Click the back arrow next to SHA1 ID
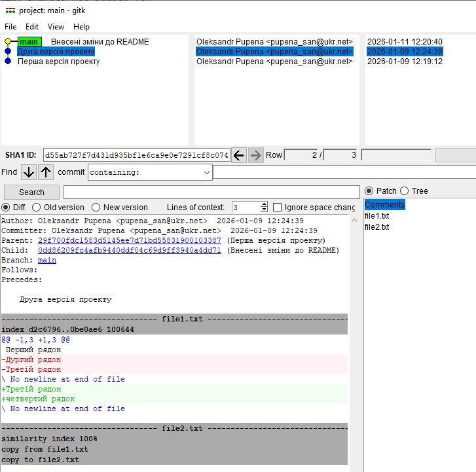The image size is (476, 472). (239, 155)
